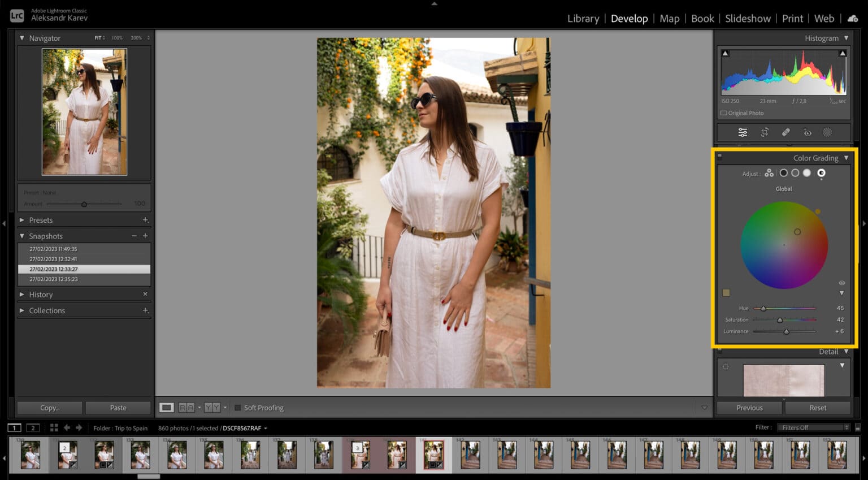Image resolution: width=868 pixels, height=480 pixels.
Task: Select the Red Eye Correction tool
Action: tap(807, 132)
